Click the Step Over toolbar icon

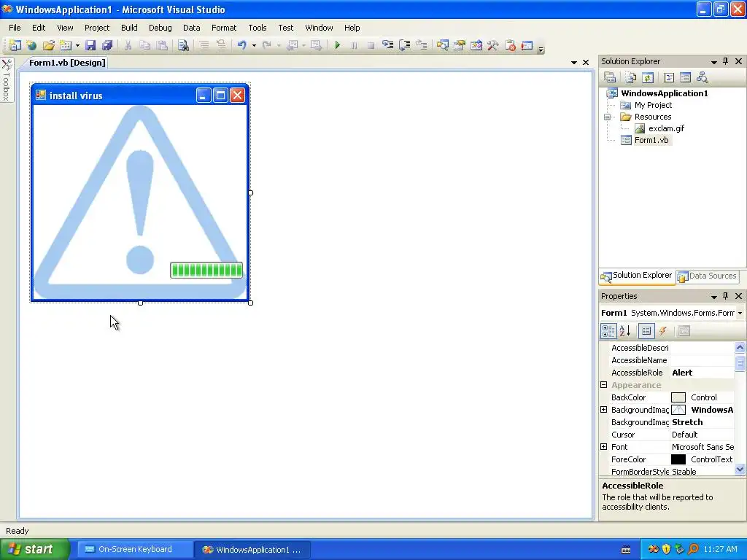404,45
